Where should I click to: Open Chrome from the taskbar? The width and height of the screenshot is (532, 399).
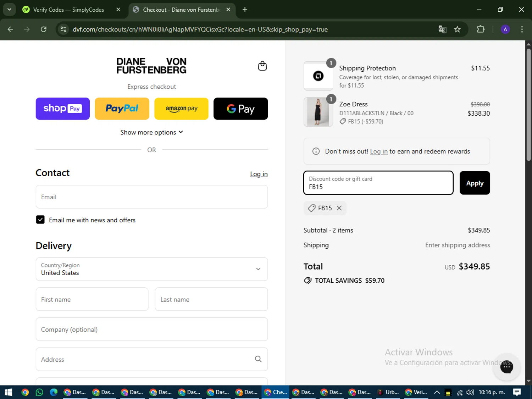pyautogui.click(x=25, y=392)
